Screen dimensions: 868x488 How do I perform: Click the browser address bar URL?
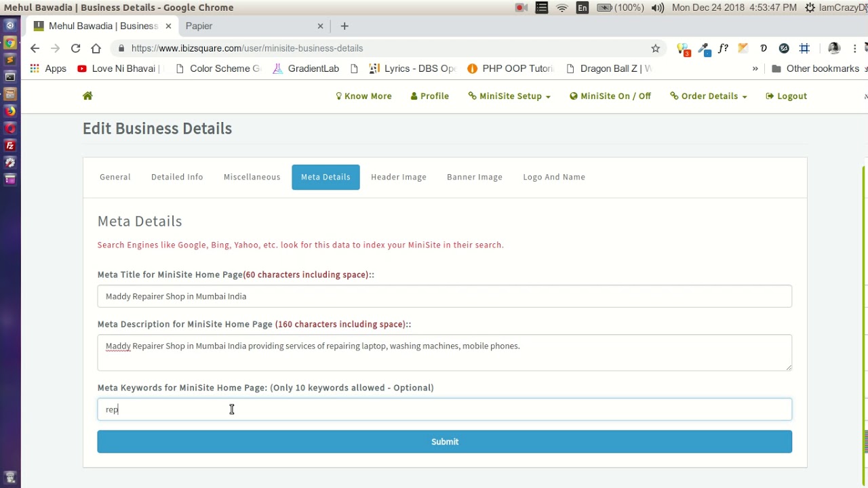247,48
